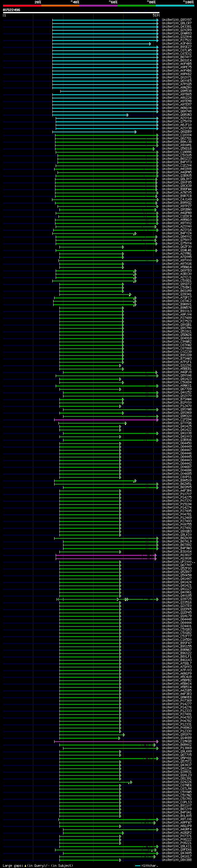The width and height of the screenshot is (197, 868).
Task: Select the UniRef100_Q677H7 label
Action: pos(176,565)
